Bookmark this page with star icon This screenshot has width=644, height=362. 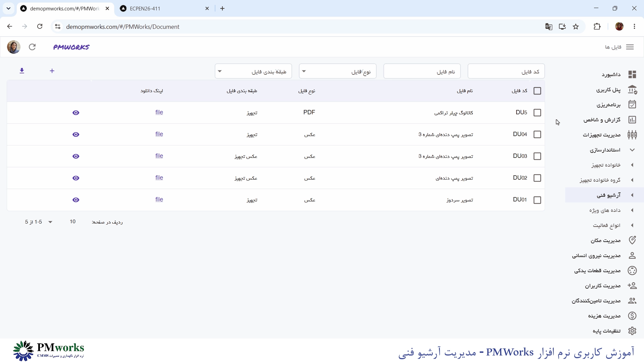(576, 27)
